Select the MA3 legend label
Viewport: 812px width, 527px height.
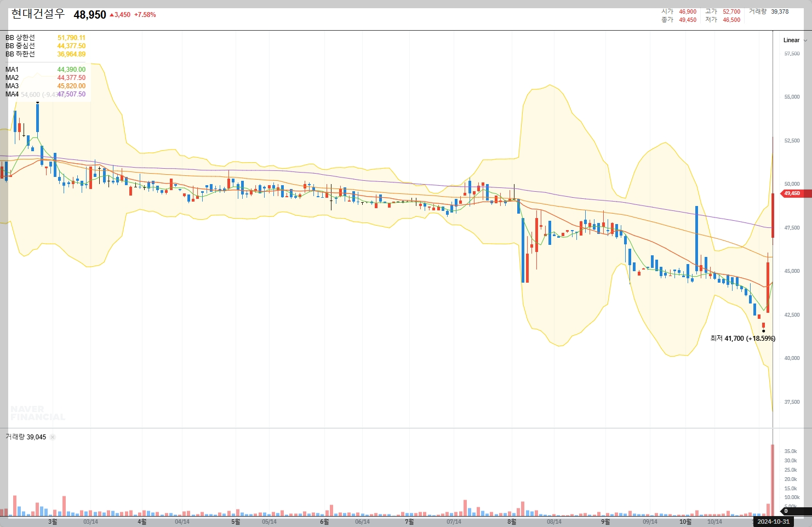(x=12, y=86)
